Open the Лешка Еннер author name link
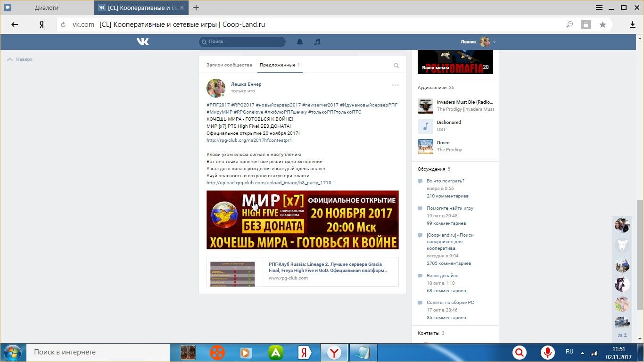 246,84
